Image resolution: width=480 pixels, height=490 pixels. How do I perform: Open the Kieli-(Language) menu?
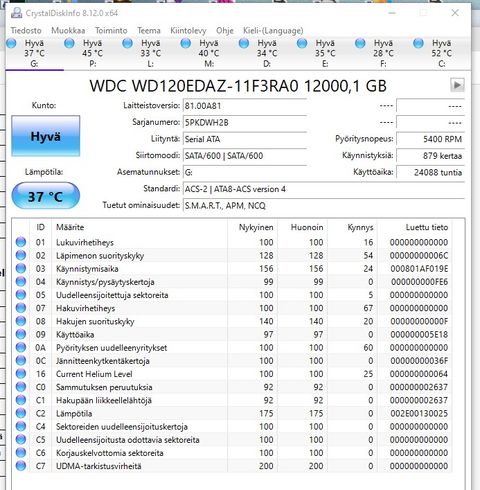point(273,31)
